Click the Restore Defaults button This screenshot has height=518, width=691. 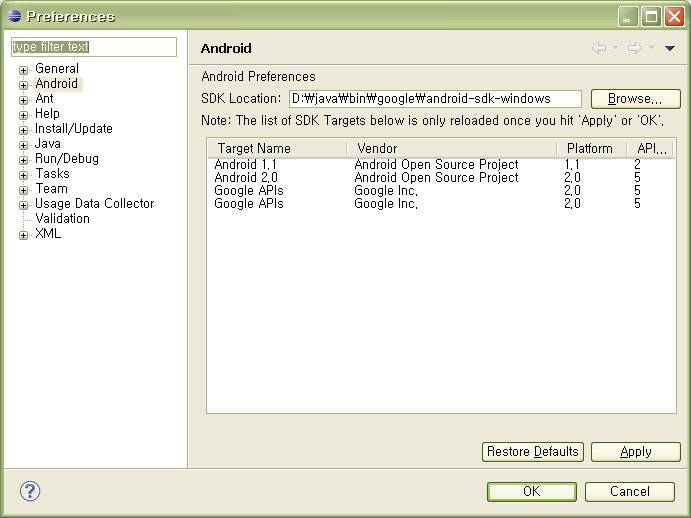click(x=532, y=451)
